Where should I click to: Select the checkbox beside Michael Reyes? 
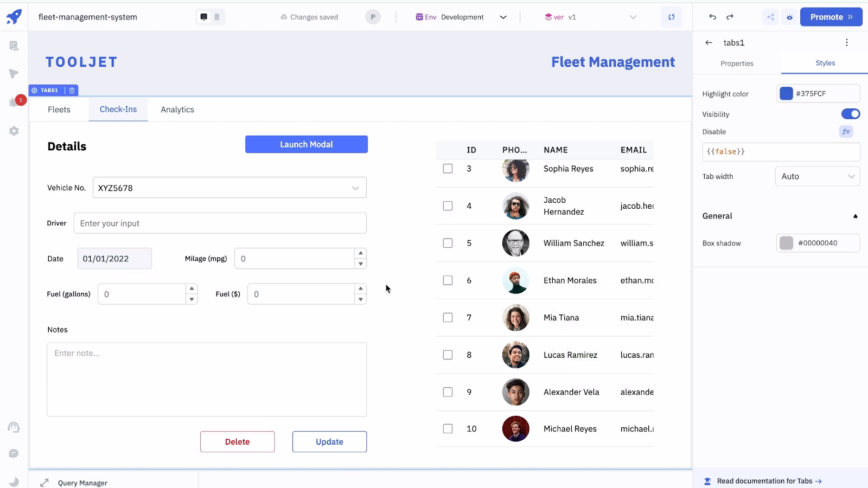(448, 428)
